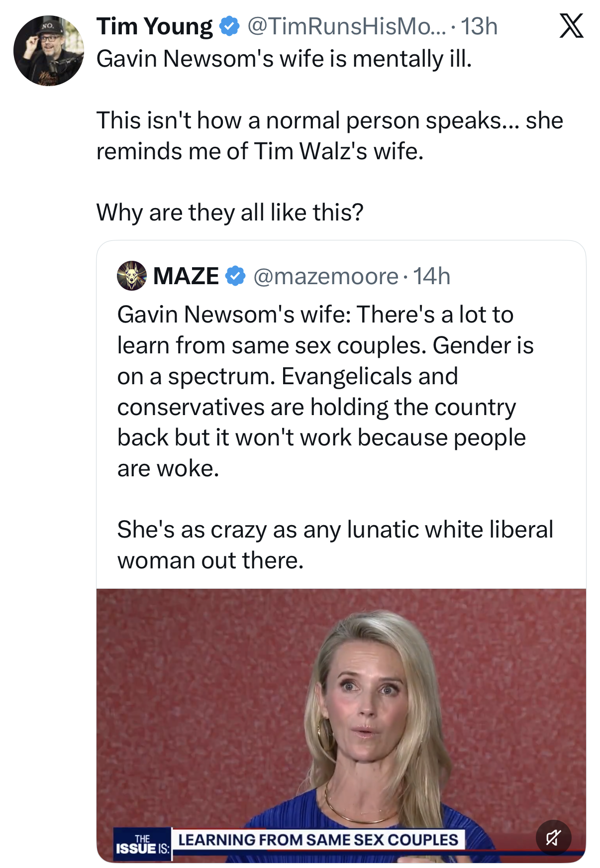Click the 13h post timestamp
Viewport: 600px width, 868px height.
coord(479,26)
